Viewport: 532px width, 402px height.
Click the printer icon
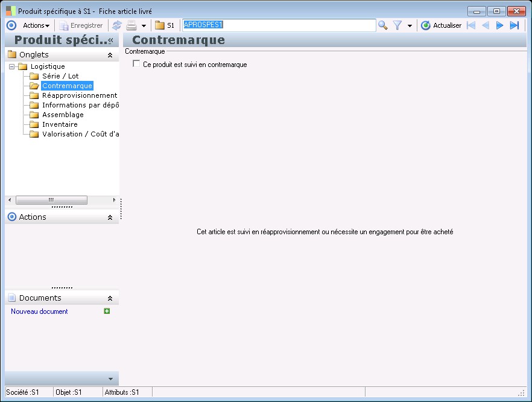pos(131,25)
